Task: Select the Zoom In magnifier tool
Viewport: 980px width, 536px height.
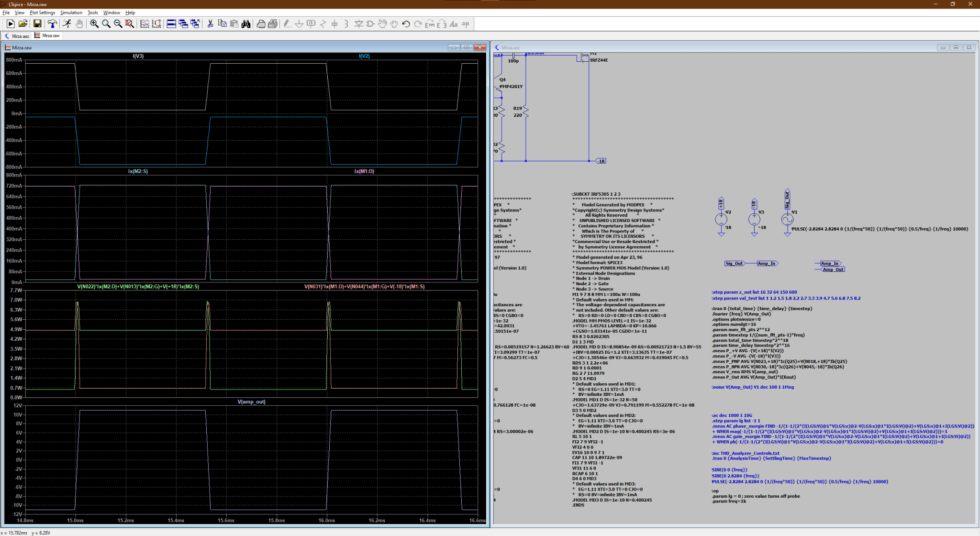Action: 94,24
